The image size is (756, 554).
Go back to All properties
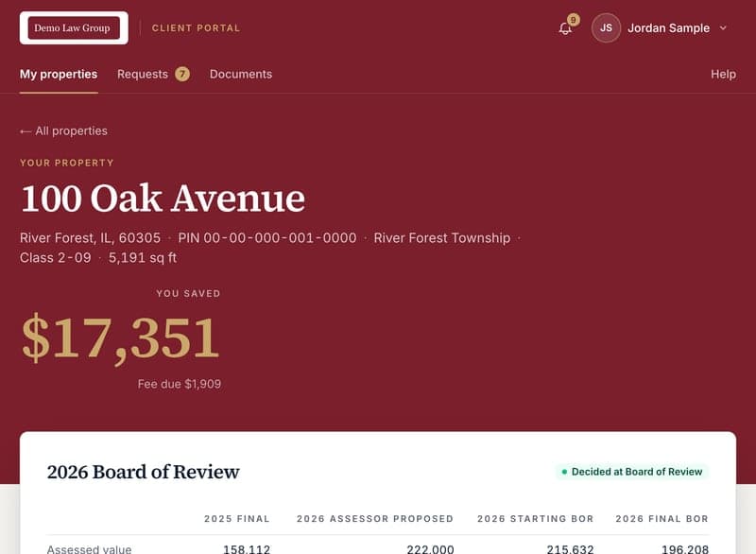click(63, 131)
